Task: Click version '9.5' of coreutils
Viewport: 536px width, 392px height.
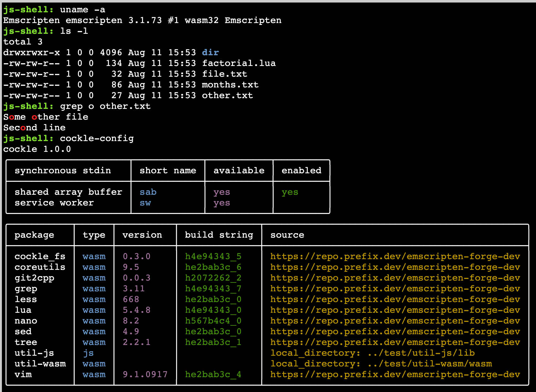Action: 131,267
